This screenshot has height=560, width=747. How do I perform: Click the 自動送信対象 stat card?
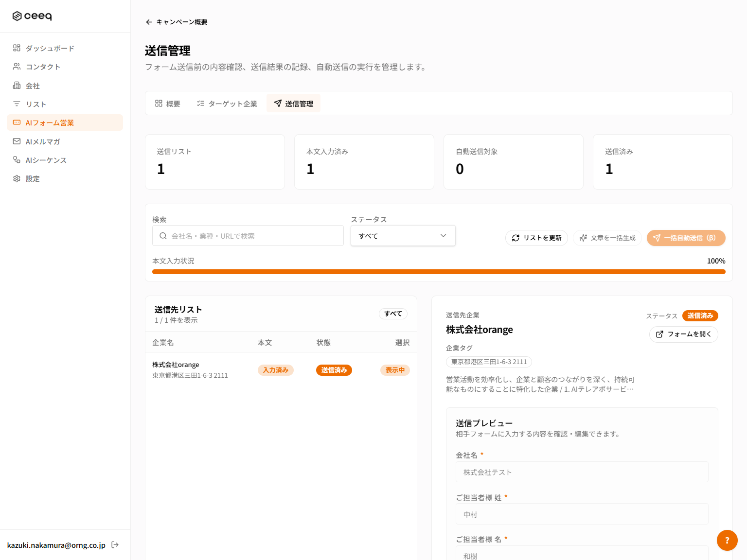tap(514, 162)
